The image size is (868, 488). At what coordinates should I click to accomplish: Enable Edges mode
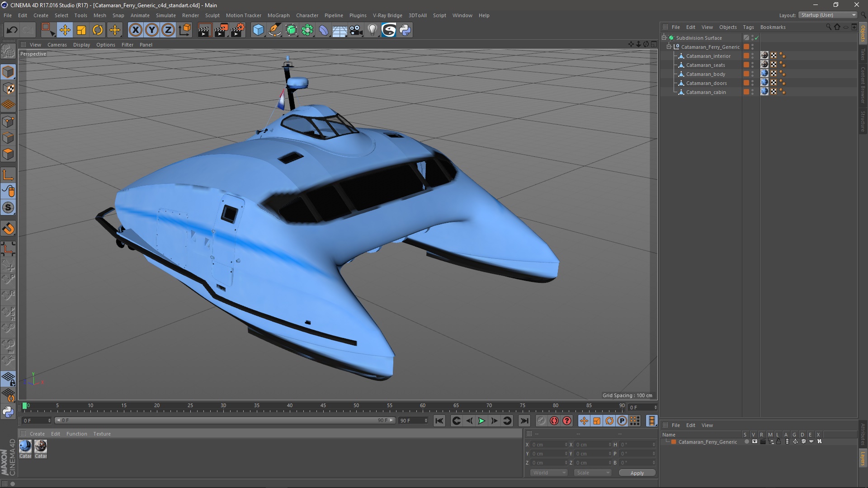point(8,138)
